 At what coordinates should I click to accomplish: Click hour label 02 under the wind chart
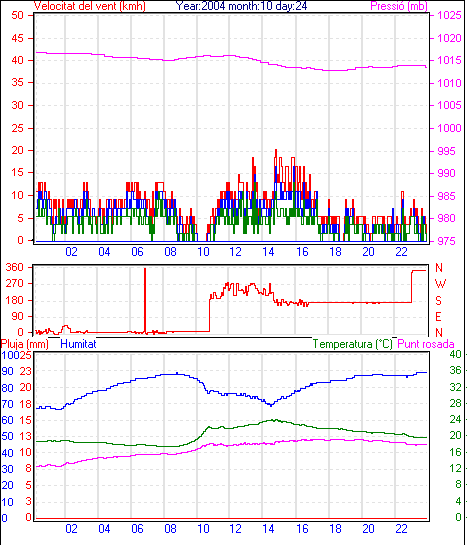point(71,251)
